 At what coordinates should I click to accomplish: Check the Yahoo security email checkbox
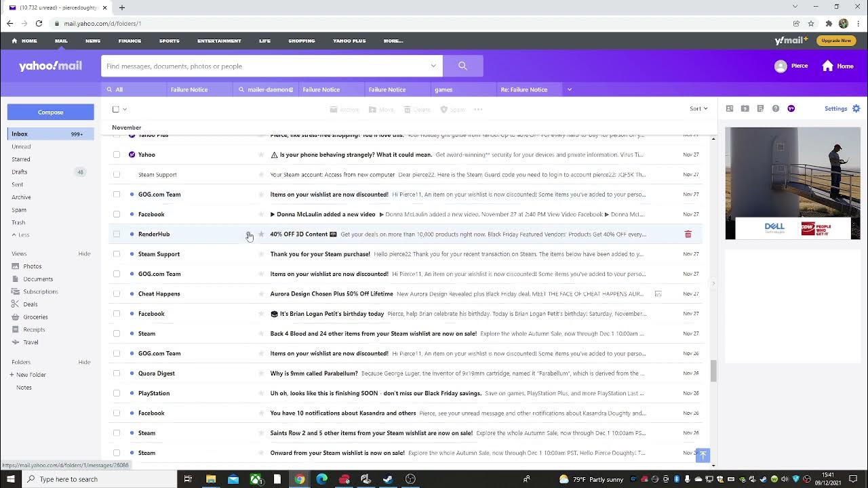point(117,155)
